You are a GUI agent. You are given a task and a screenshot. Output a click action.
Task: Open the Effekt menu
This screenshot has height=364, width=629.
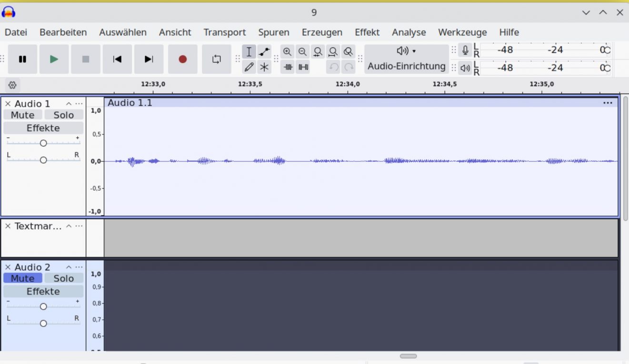pos(367,32)
